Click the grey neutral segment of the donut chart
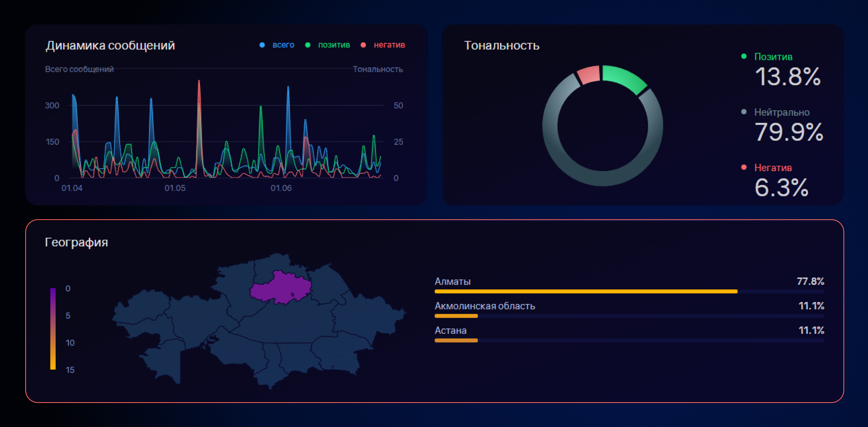The height and width of the screenshot is (427, 868). (602, 178)
